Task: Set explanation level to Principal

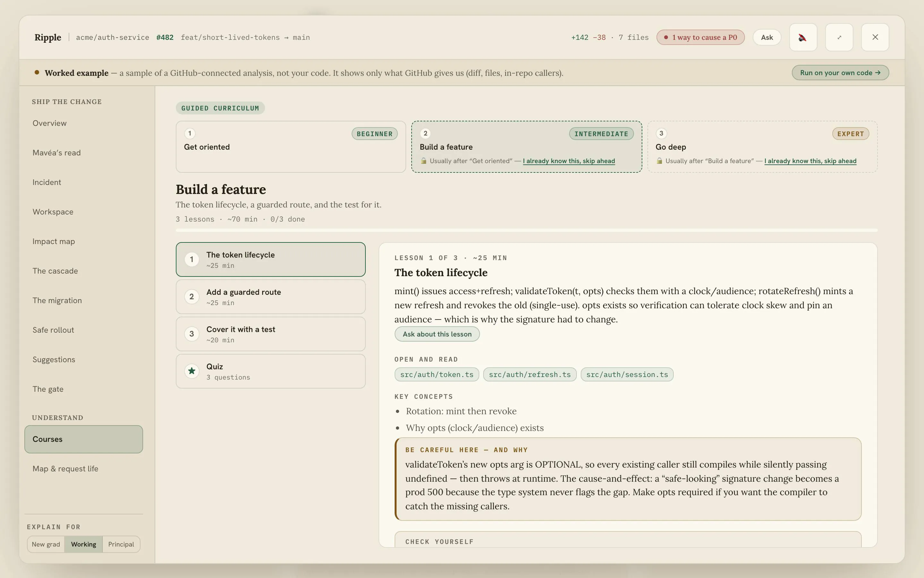Action: [121, 544]
